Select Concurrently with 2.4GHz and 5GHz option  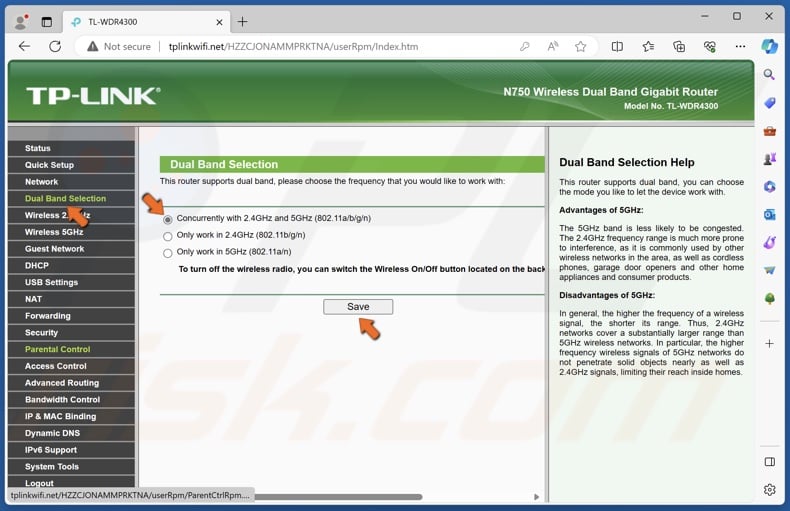168,219
